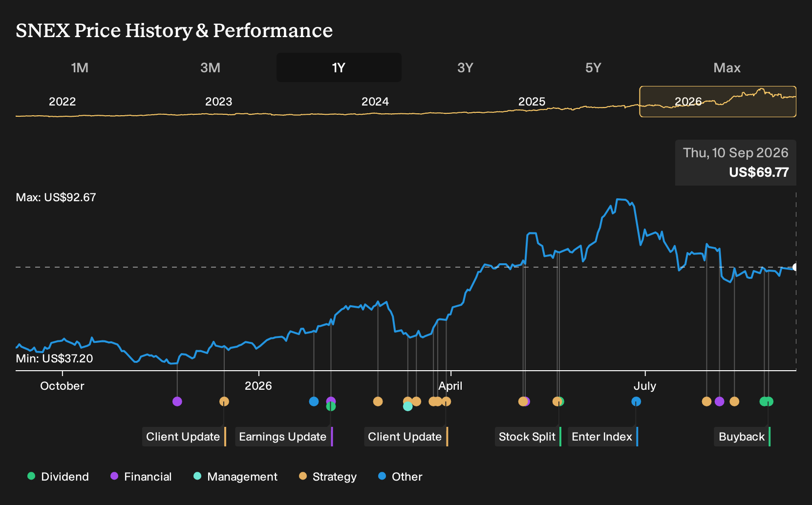Image resolution: width=812 pixels, height=505 pixels.
Task: Choose the 1Y range tab
Action: [339, 67]
